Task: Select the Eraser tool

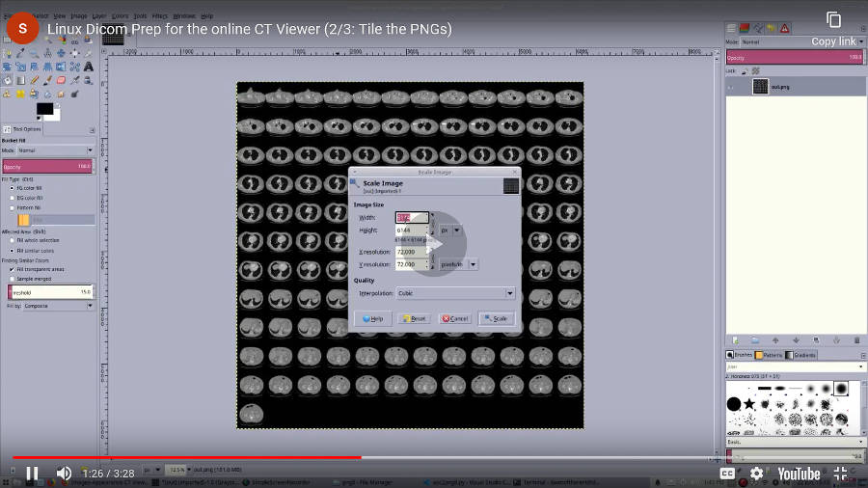Action: point(61,80)
